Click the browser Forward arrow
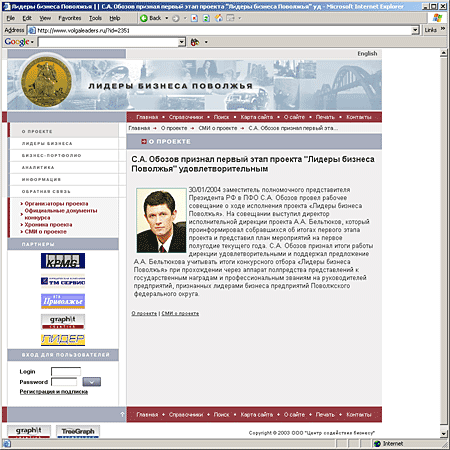 [175, 18]
